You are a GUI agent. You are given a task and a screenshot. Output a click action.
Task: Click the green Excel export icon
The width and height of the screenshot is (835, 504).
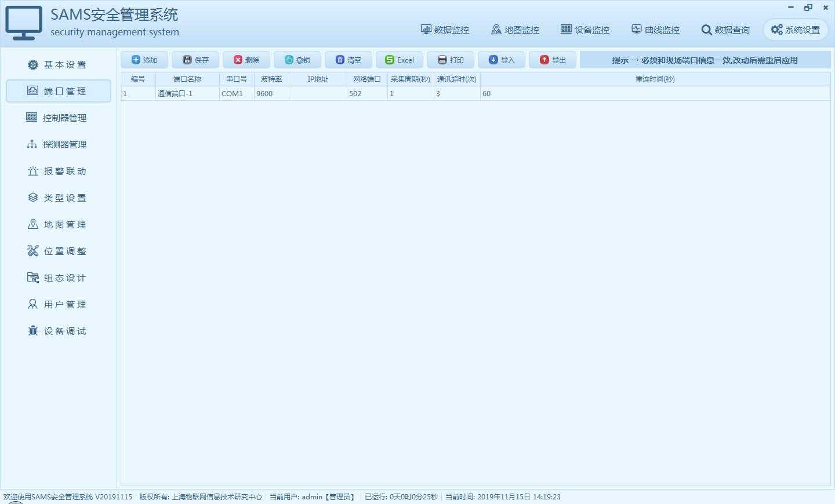coord(390,60)
